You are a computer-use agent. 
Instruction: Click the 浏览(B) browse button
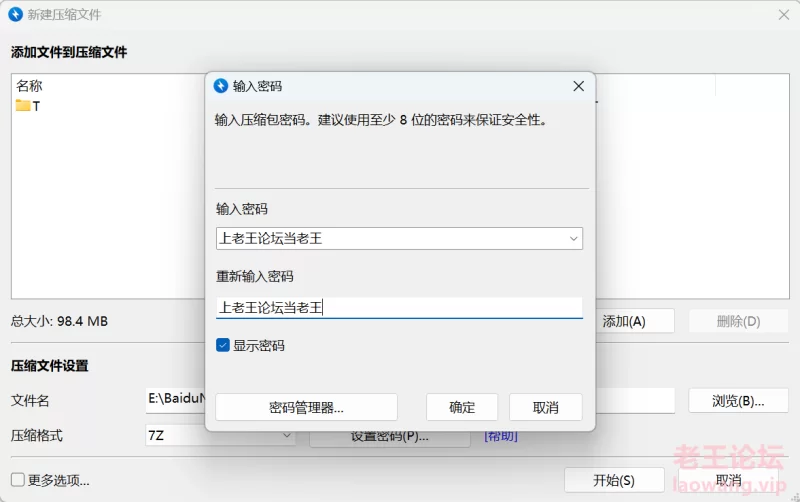click(737, 400)
